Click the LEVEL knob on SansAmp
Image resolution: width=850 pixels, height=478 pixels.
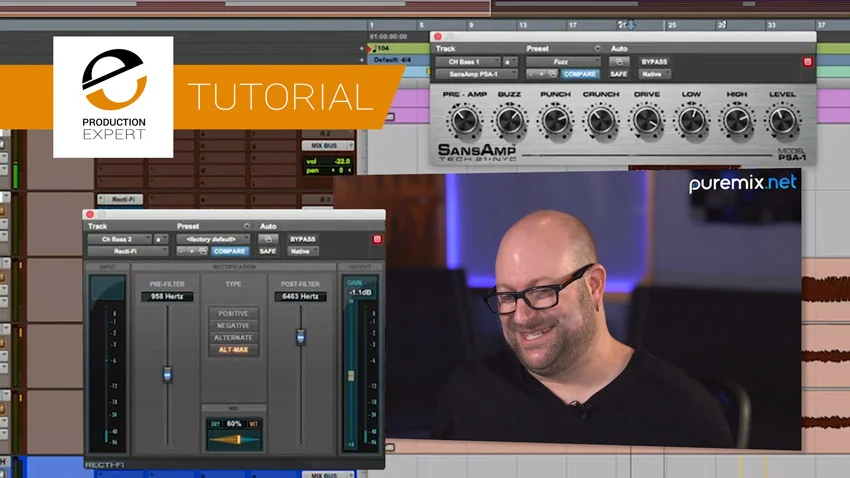point(782,121)
